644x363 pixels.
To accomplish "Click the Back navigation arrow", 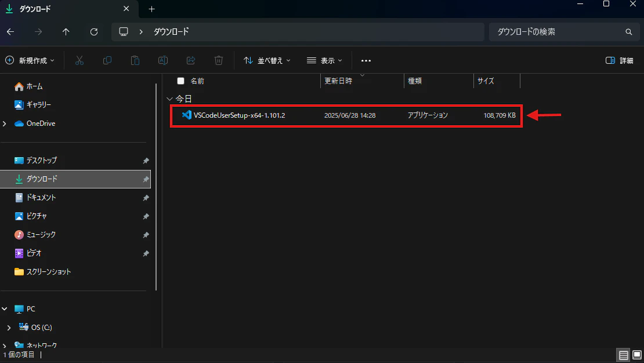I will click(x=10, y=32).
